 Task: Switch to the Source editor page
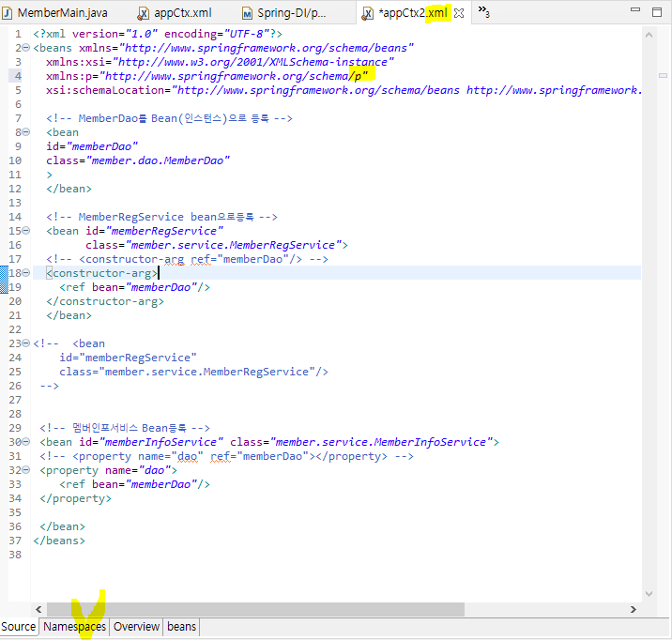click(19, 627)
